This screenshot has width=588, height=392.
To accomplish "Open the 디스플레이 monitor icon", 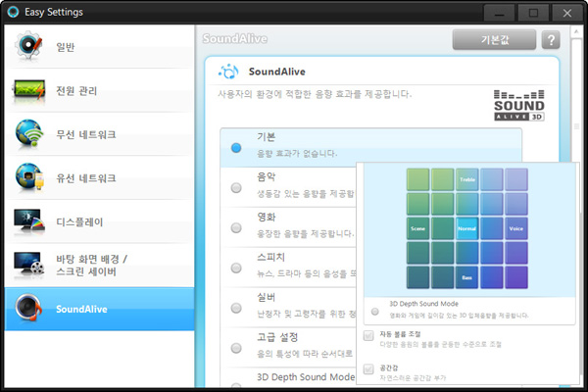I will pyautogui.click(x=29, y=221).
